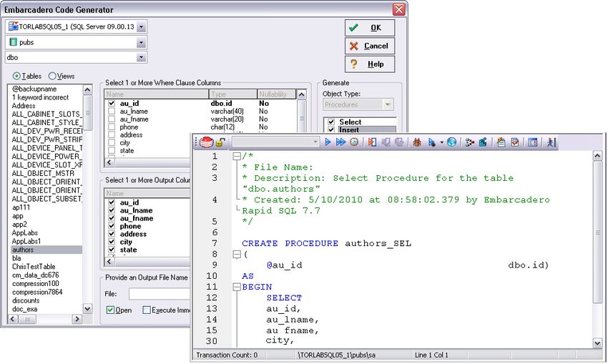Click the blue window layout icon

(x=533, y=142)
